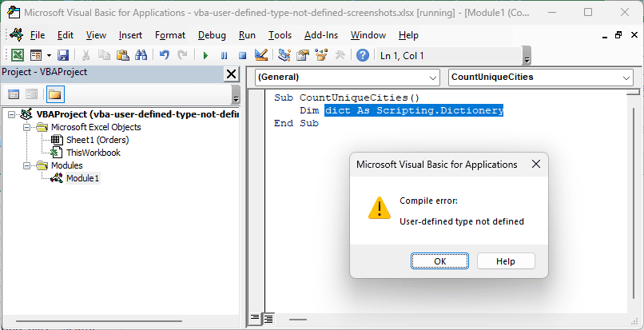The height and width of the screenshot is (330, 644).
Task: Select Module1 in project tree
Action: (x=83, y=178)
